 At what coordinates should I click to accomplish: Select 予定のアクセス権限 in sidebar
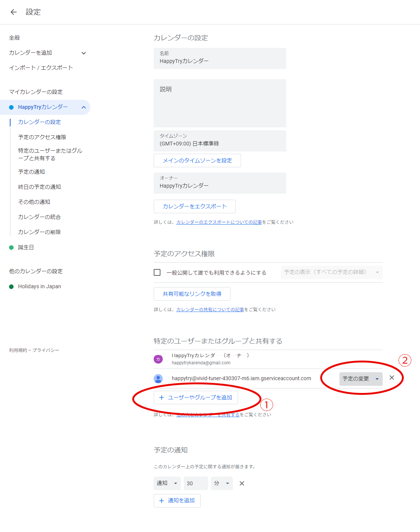click(x=42, y=137)
